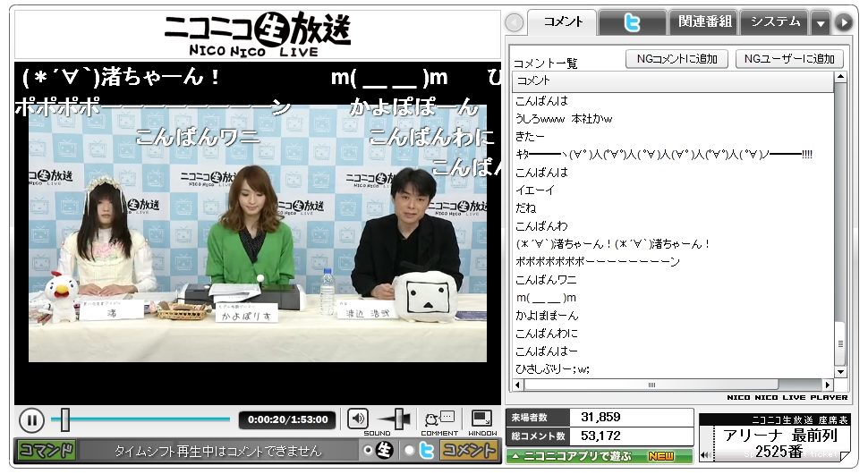Click the round left arrow tab button
The height and width of the screenshot is (474, 868).
515,22
